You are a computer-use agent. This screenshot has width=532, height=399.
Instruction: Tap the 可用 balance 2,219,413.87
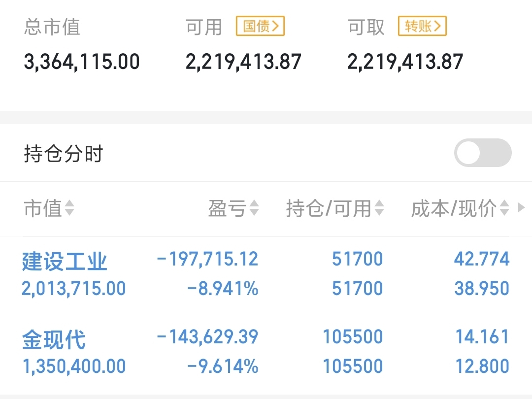[x=243, y=62]
